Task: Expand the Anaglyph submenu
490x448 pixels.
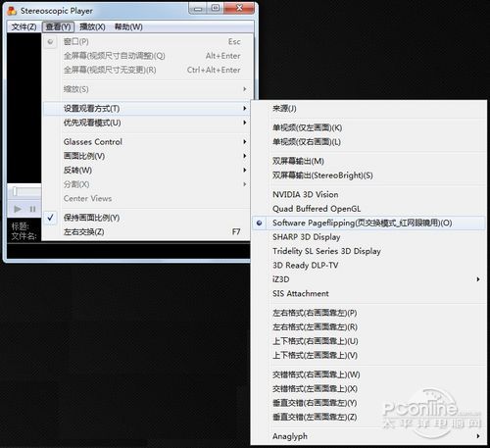Action: 368,436
